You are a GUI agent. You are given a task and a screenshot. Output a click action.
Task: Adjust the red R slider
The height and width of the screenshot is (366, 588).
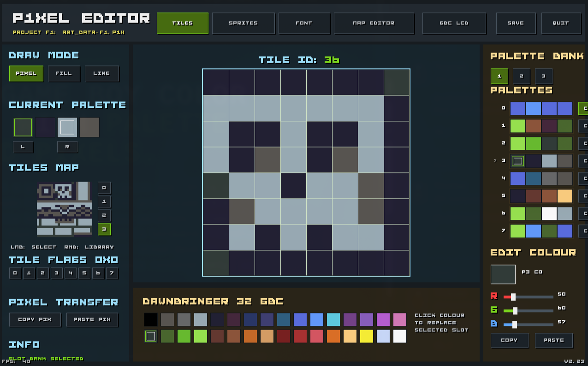click(529, 297)
